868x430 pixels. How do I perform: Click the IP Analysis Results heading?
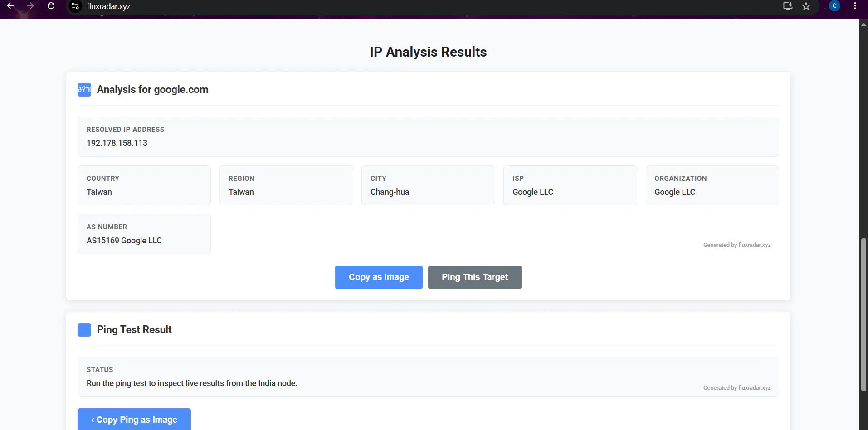[428, 52]
